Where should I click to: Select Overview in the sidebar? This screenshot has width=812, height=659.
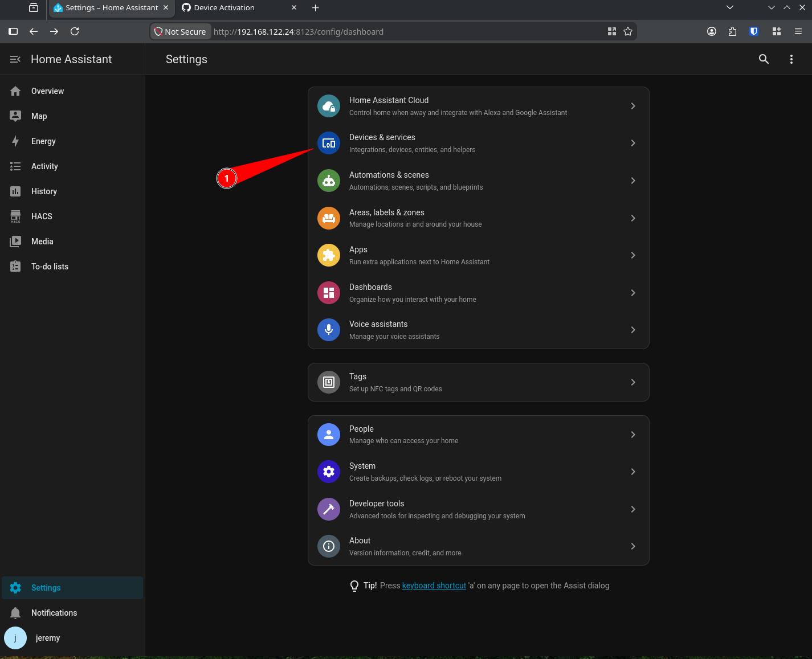click(72, 91)
